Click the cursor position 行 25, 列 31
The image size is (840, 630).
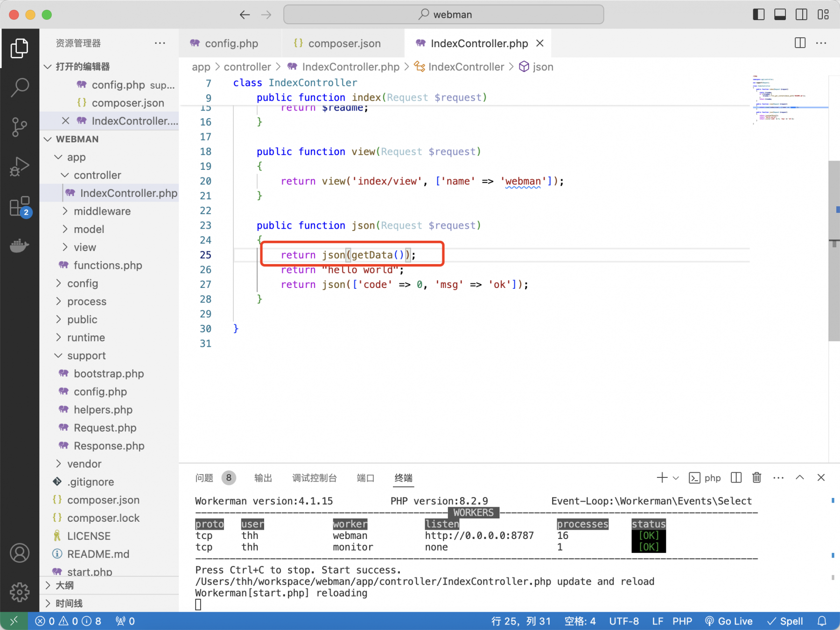click(521, 621)
